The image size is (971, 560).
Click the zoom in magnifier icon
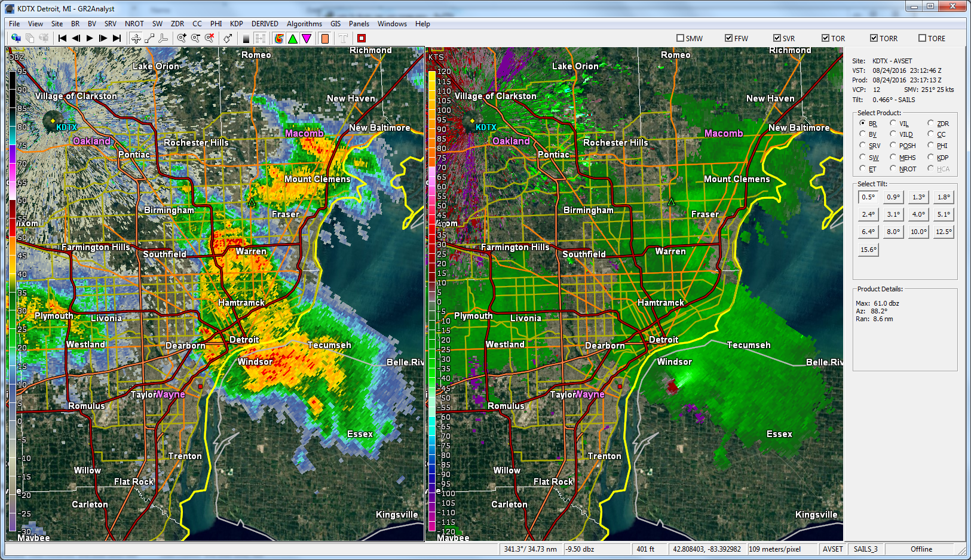click(182, 38)
